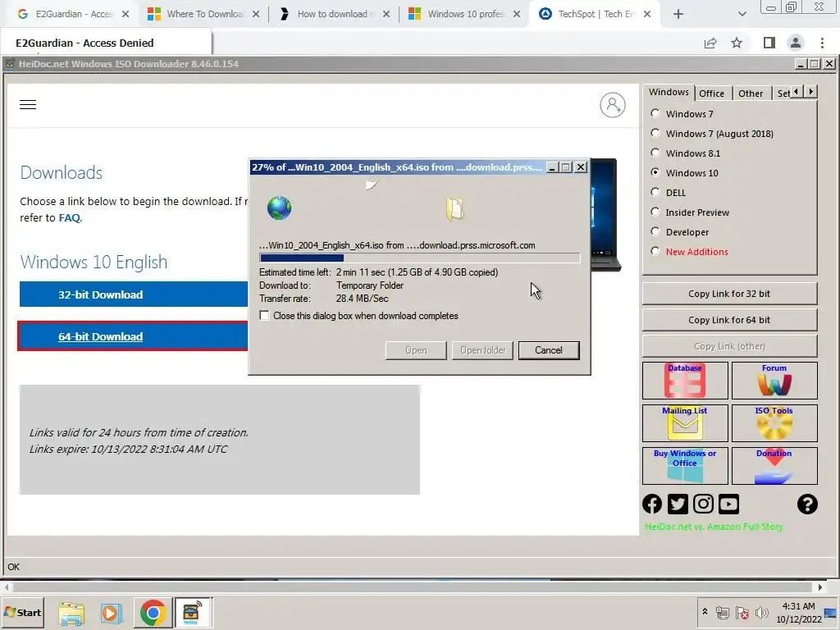Viewport: 840px width, 630px height.
Task: Select the Windows 10 radio option
Action: pyautogui.click(x=655, y=172)
